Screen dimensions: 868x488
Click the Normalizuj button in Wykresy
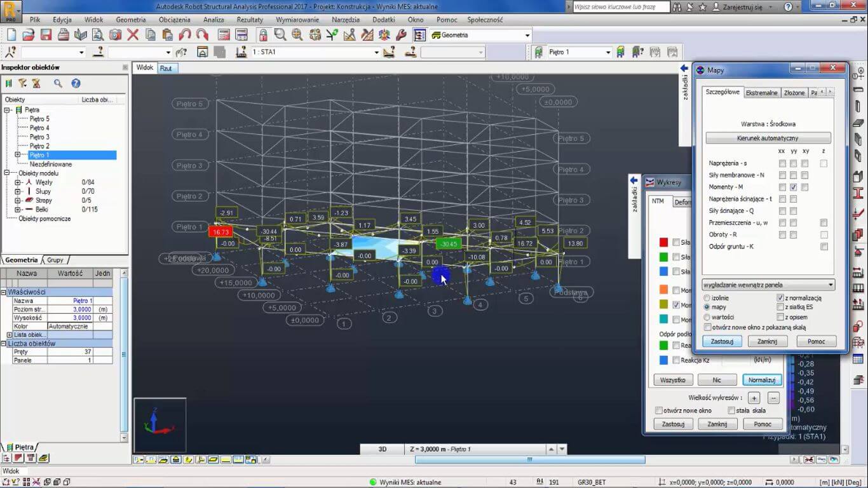tap(762, 380)
